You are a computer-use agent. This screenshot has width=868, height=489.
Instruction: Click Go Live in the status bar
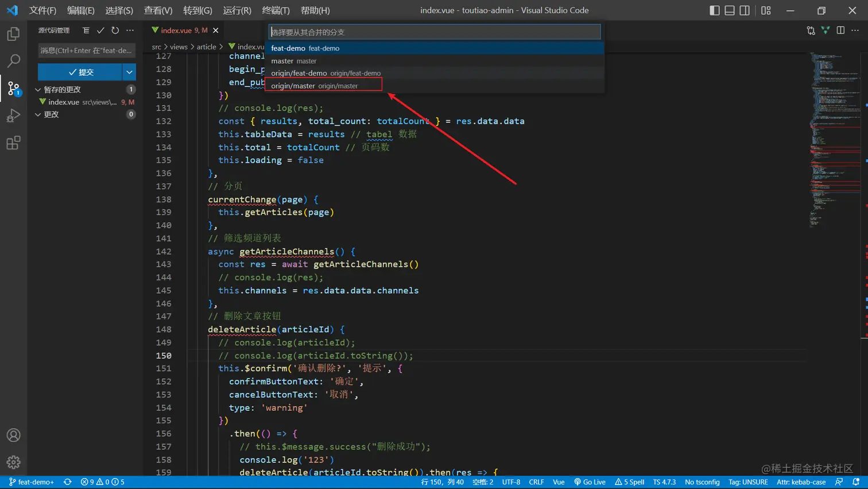(x=590, y=482)
